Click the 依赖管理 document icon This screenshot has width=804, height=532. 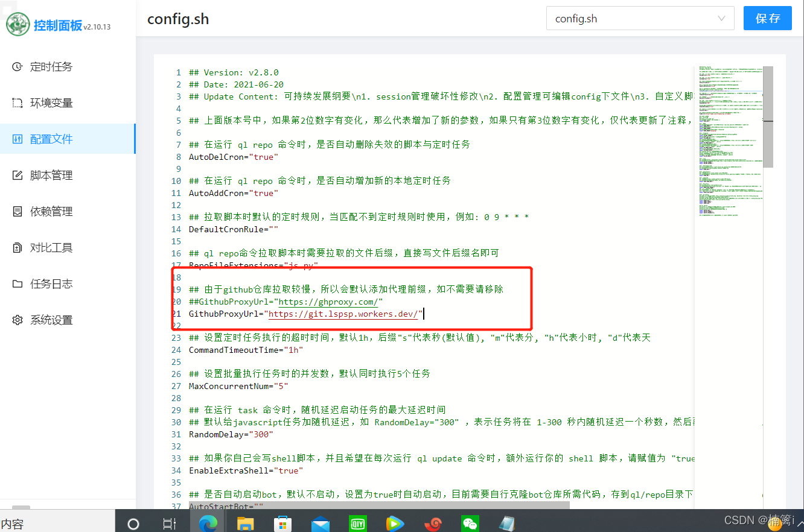pos(18,212)
